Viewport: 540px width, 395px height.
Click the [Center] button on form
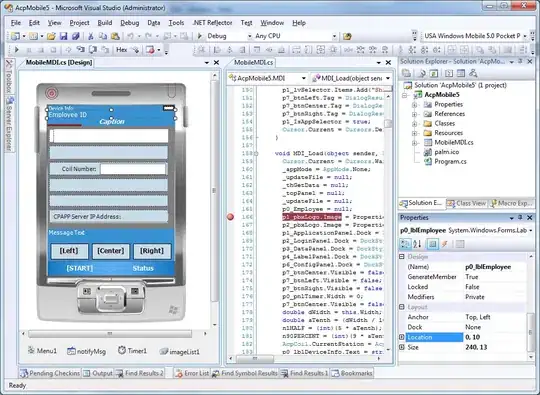click(111, 251)
